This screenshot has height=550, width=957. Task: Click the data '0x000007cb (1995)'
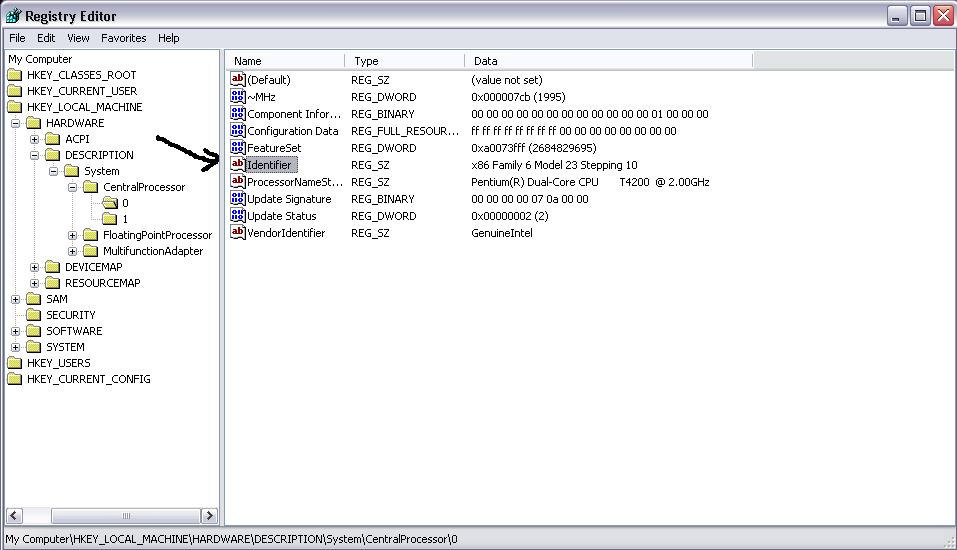[518, 97]
